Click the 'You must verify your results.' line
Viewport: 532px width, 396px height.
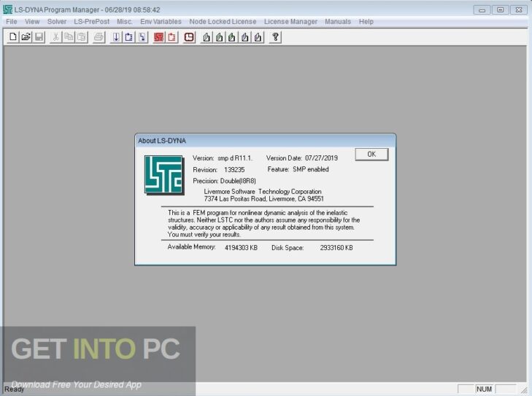click(x=204, y=235)
